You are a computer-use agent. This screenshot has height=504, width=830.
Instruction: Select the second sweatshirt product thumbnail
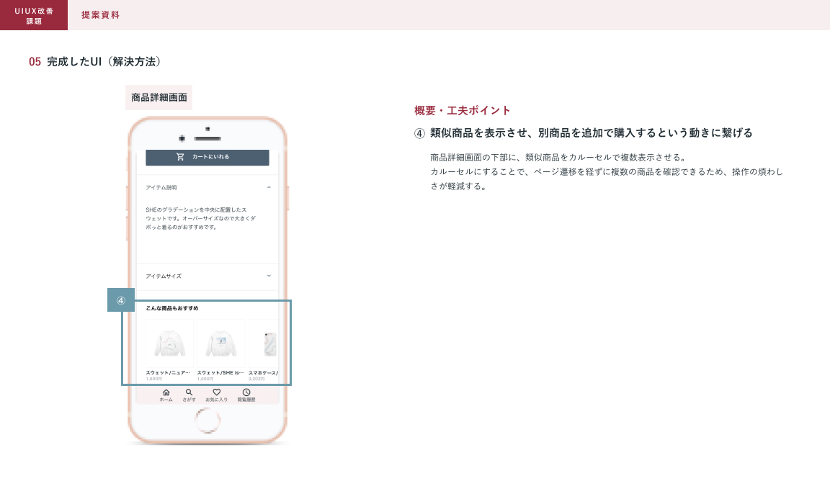tap(220, 344)
